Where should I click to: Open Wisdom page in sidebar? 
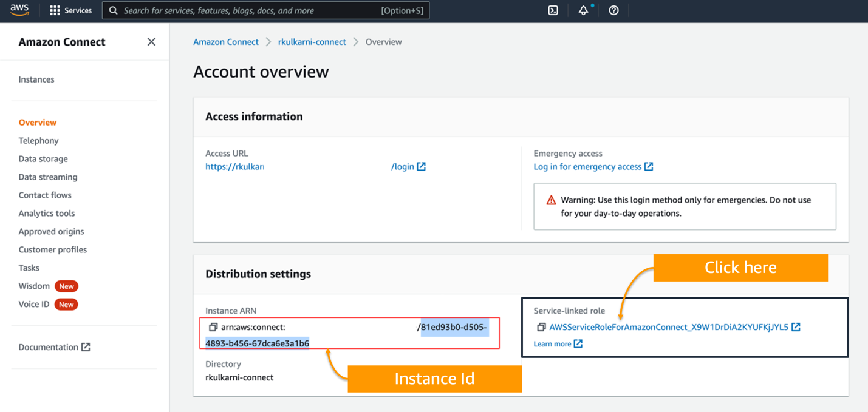[34, 286]
